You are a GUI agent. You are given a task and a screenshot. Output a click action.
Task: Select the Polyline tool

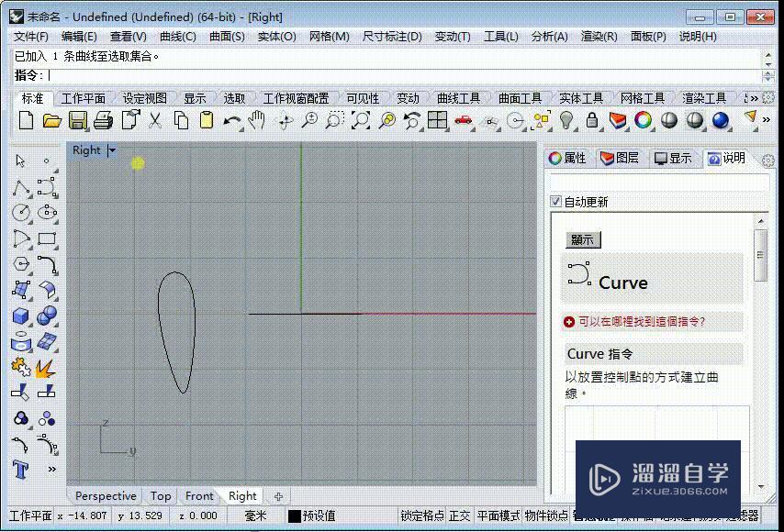point(20,187)
